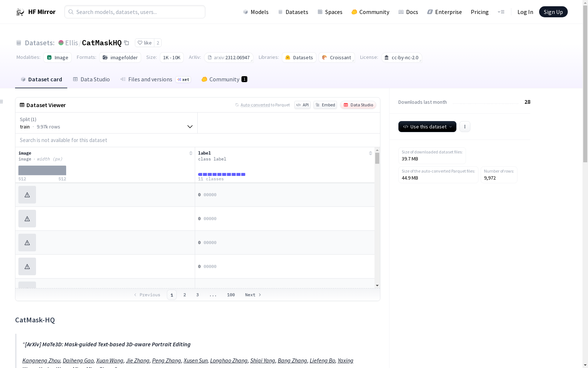Open the MaTe3D ArXiv paper link
This screenshot has width=588, height=368.
click(x=108, y=344)
